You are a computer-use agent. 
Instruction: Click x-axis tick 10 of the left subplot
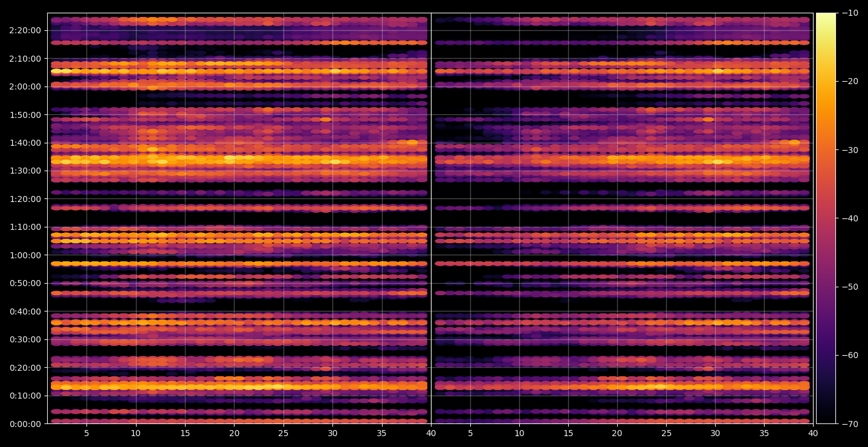(x=135, y=433)
